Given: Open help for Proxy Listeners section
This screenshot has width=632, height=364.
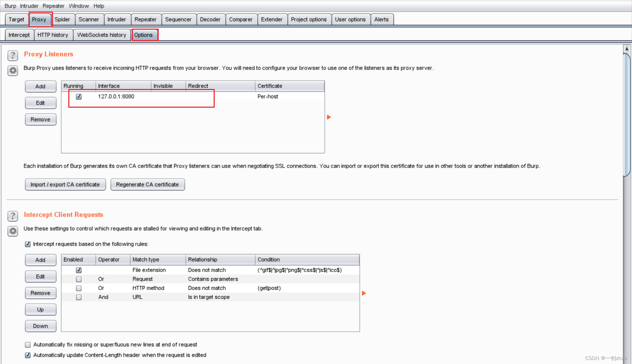Looking at the screenshot, I should [x=13, y=55].
